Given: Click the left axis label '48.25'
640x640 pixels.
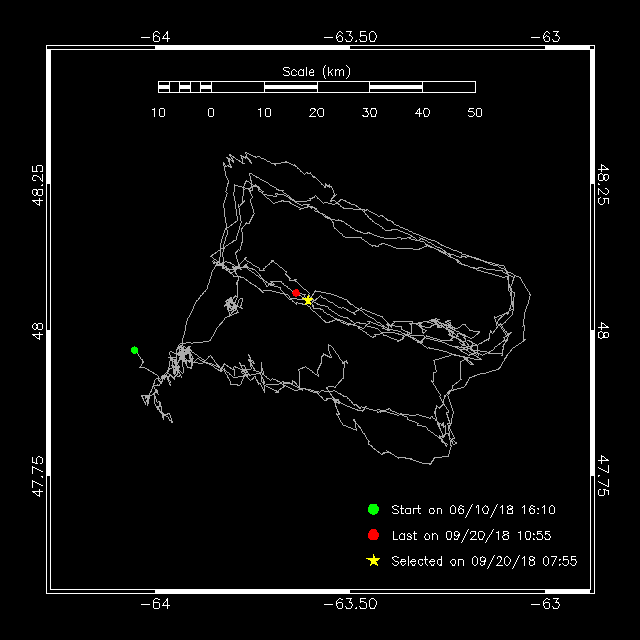Looking at the screenshot, I should (x=37, y=185).
